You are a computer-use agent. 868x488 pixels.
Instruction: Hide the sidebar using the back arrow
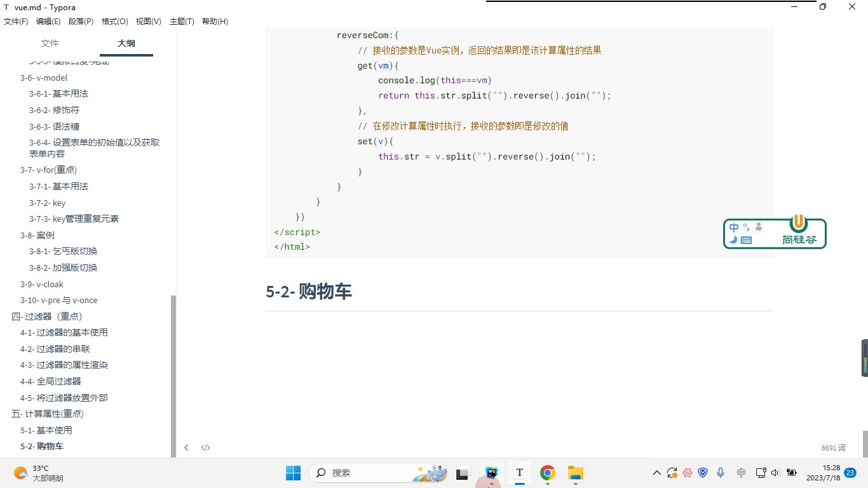pyautogui.click(x=186, y=447)
